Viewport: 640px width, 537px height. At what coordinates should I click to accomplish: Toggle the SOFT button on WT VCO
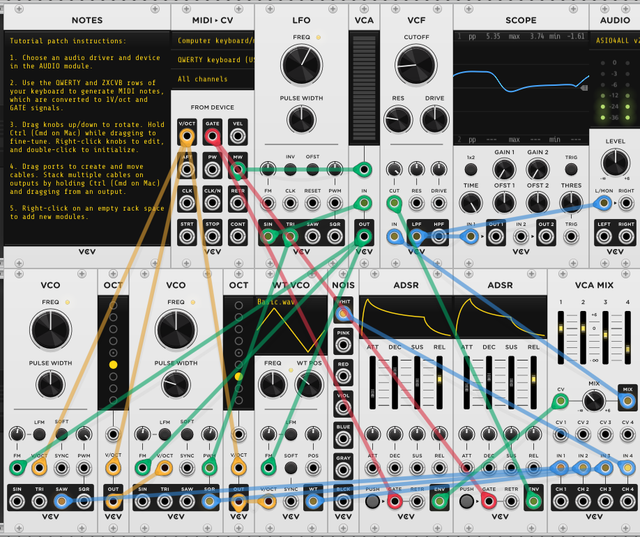coord(291,468)
